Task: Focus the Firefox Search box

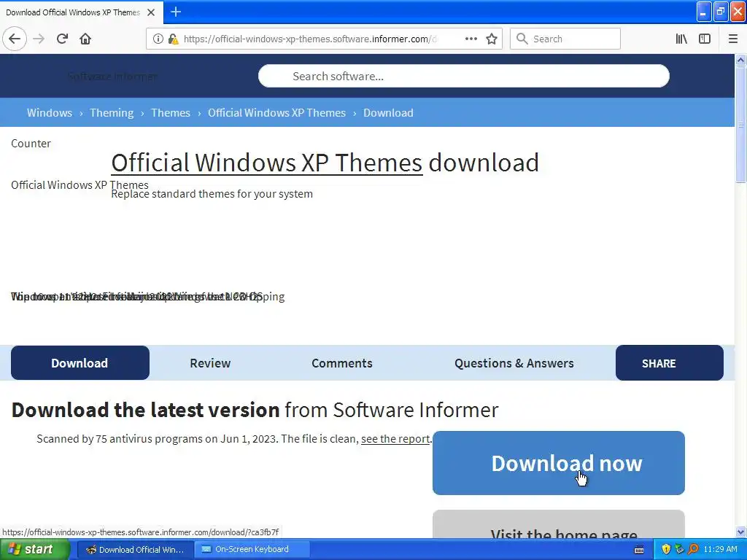Action: (565, 39)
